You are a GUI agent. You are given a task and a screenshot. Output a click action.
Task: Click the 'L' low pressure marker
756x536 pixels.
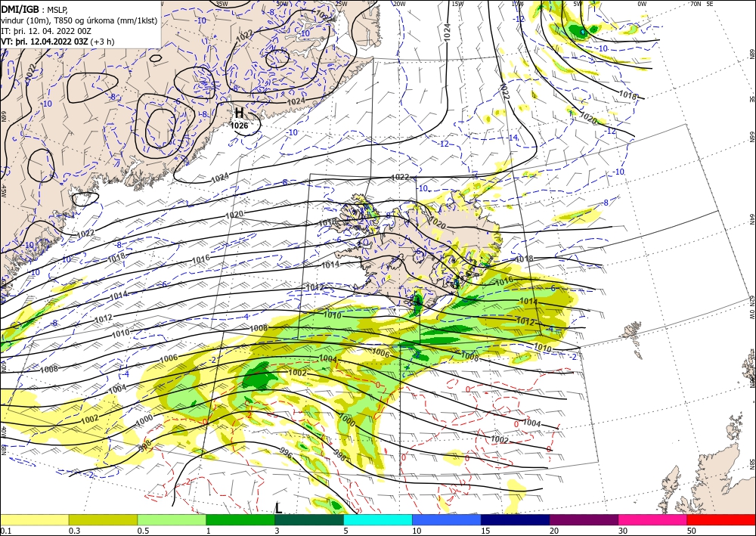pyautogui.click(x=279, y=508)
